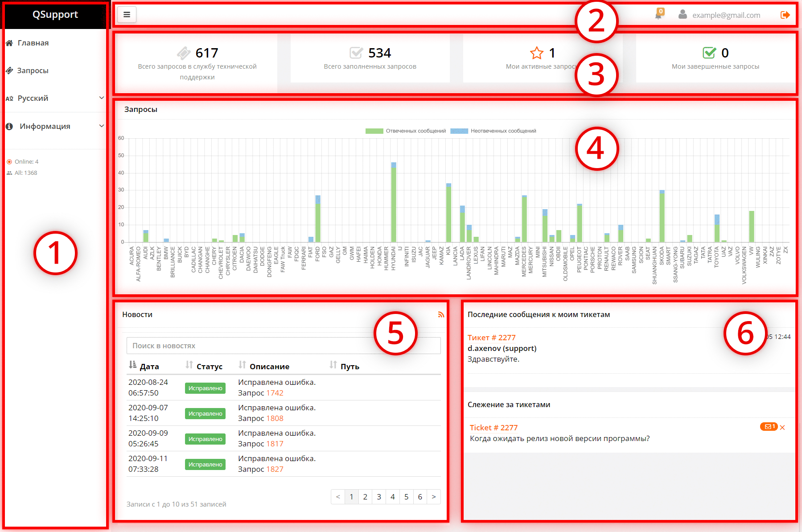Click the green checkmark completed requests icon
The height and width of the screenshot is (532, 802).
coord(709,53)
